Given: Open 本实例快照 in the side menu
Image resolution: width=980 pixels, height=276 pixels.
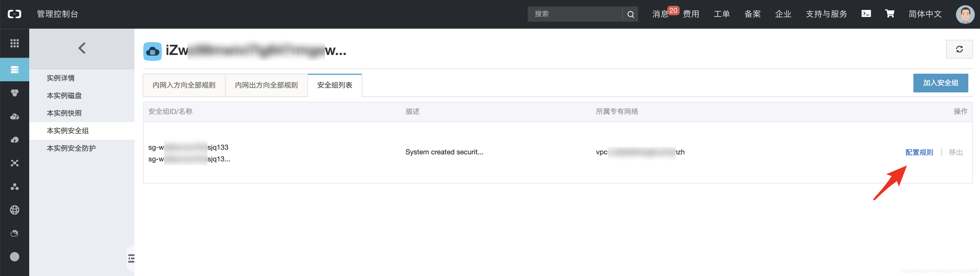Looking at the screenshot, I should pos(82,113).
